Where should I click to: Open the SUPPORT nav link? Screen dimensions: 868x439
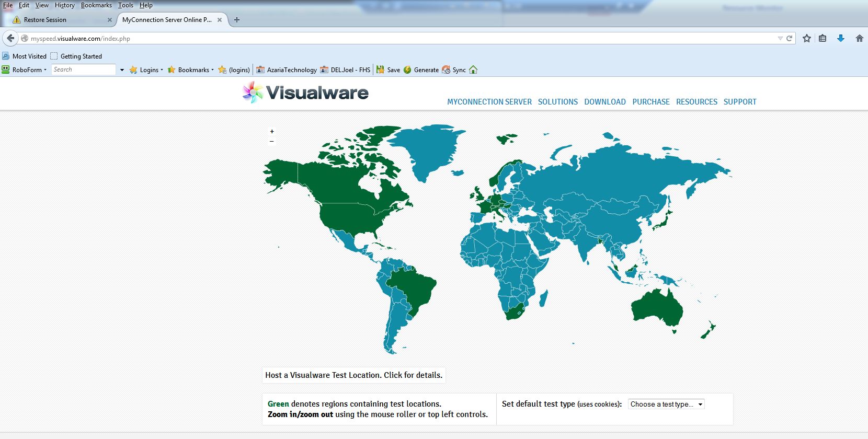point(740,102)
